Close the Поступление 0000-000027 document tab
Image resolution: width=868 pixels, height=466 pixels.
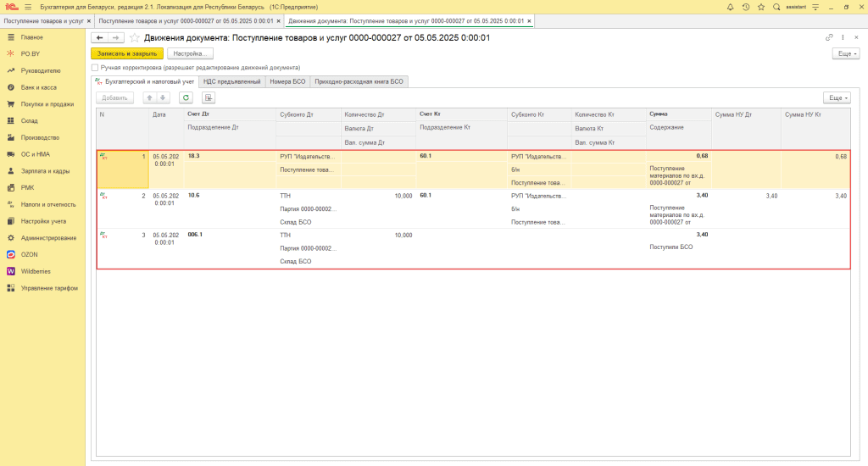click(278, 21)
